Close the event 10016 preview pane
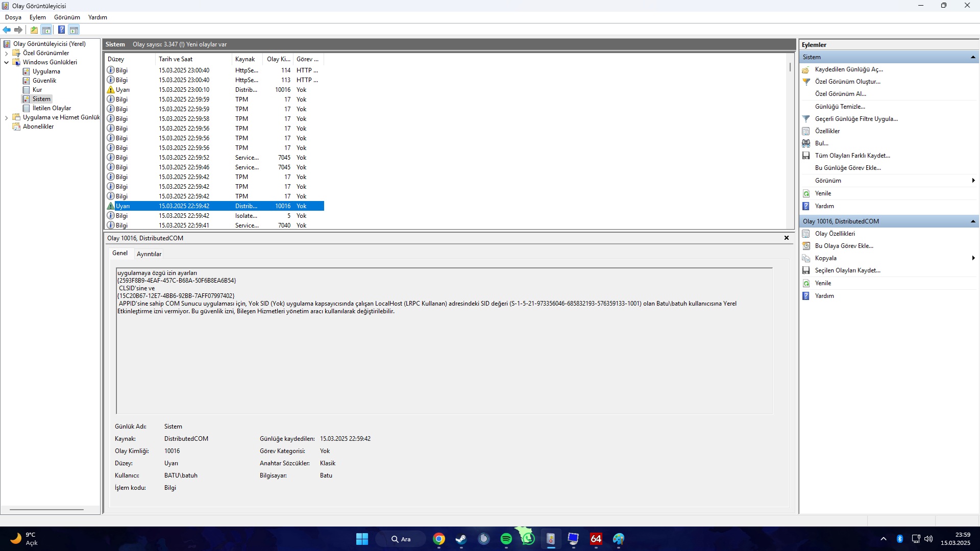Screen dimensions: 980x551 click(787, 238)
